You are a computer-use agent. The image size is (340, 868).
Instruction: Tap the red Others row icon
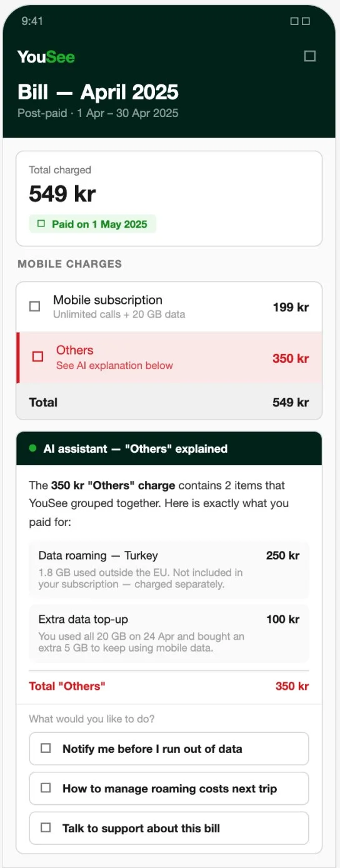pyautogui.click(x=37, y=356)
